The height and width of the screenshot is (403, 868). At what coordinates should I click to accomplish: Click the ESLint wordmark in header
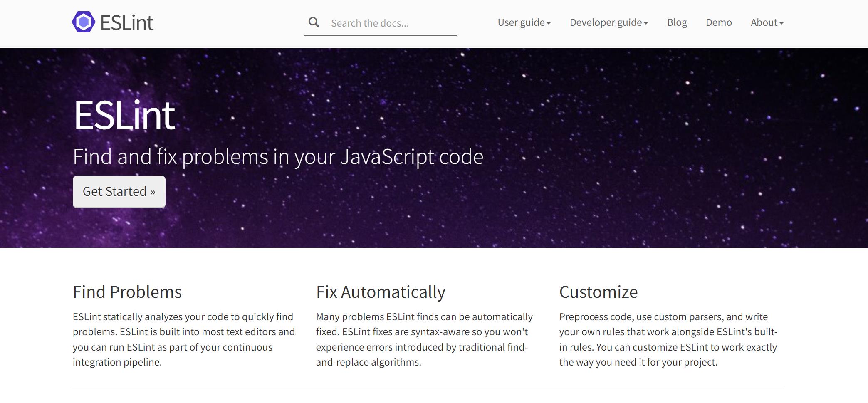pos(127,22)
